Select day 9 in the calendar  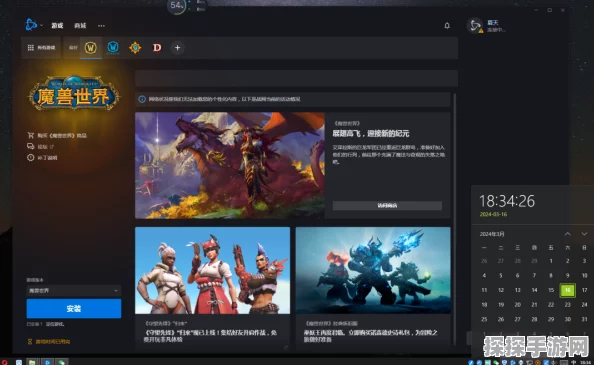(x=567, y=276)
